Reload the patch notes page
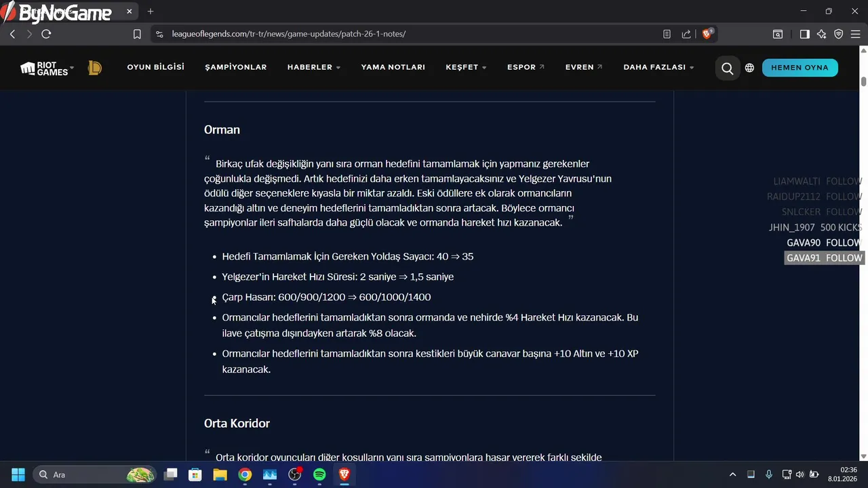Screen dimensions: 868x488 (46, 34)
